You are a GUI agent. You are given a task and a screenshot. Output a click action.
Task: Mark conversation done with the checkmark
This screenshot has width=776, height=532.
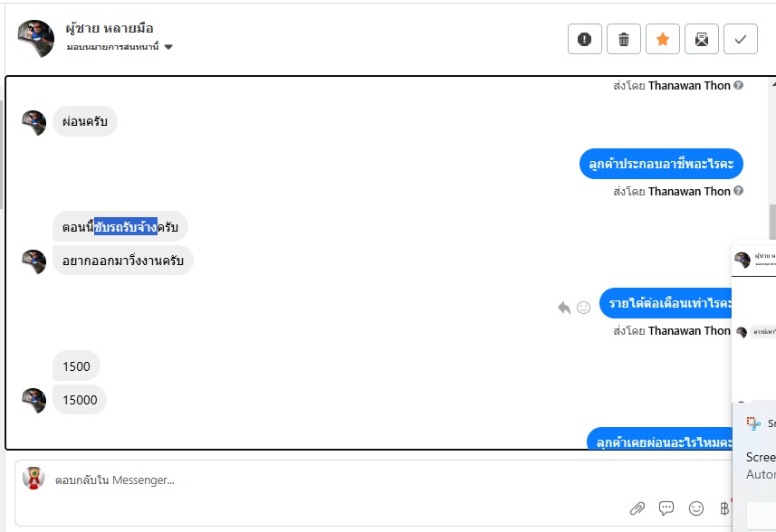click(740, 39)
